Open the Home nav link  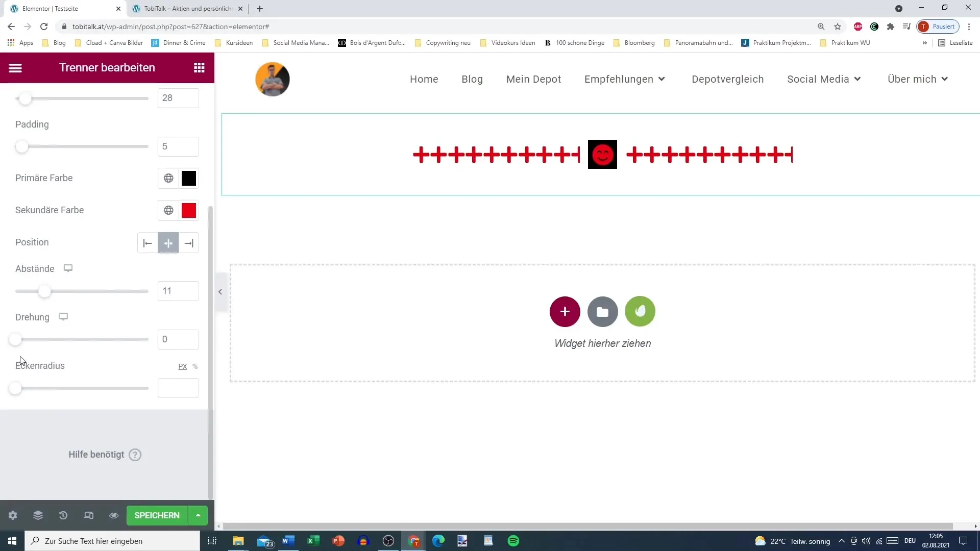tap(424, 79)
